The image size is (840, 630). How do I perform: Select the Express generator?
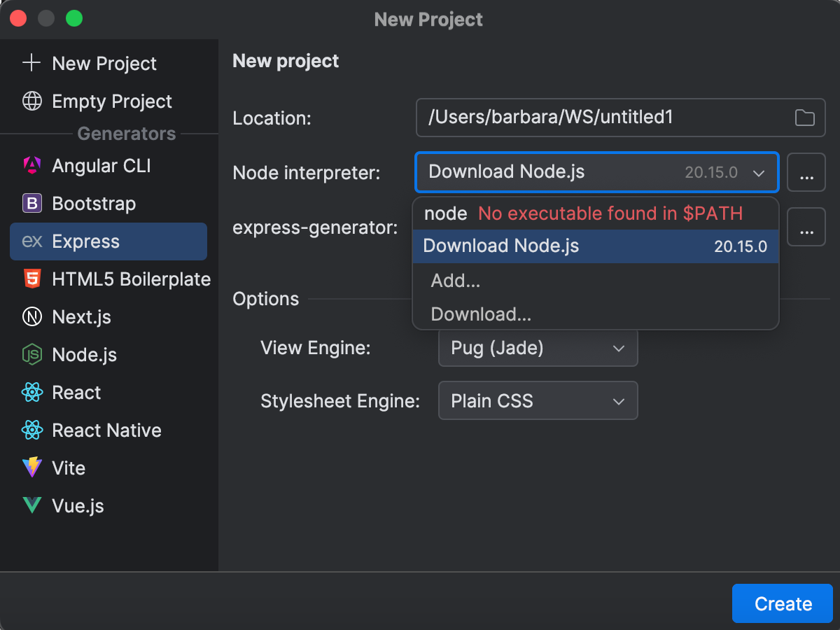85,241
